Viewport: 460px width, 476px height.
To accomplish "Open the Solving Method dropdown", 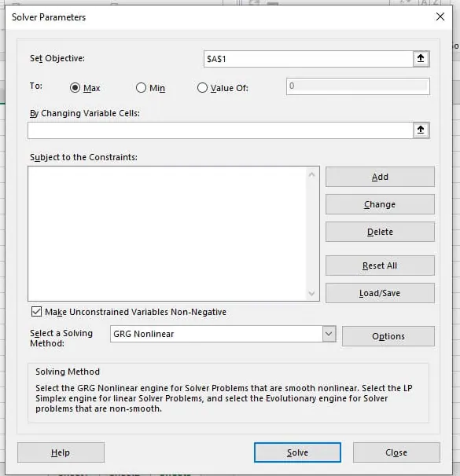I will coord(329,334).
